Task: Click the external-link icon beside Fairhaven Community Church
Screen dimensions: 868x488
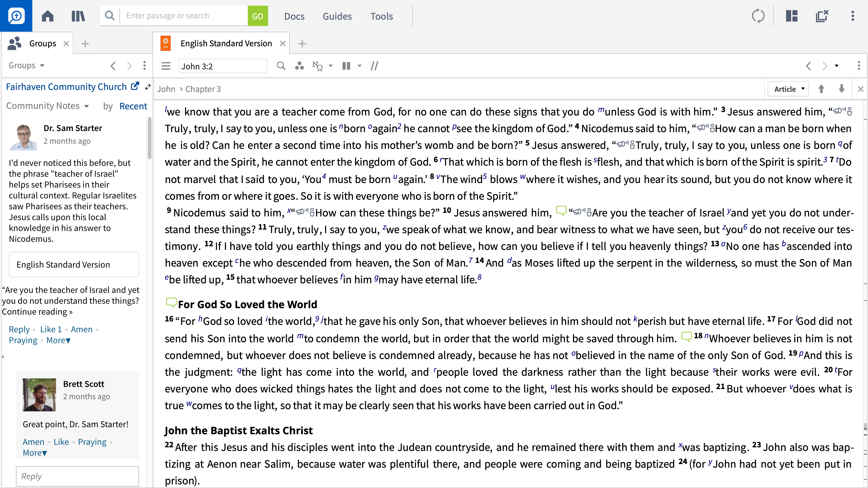Action: 135,86
